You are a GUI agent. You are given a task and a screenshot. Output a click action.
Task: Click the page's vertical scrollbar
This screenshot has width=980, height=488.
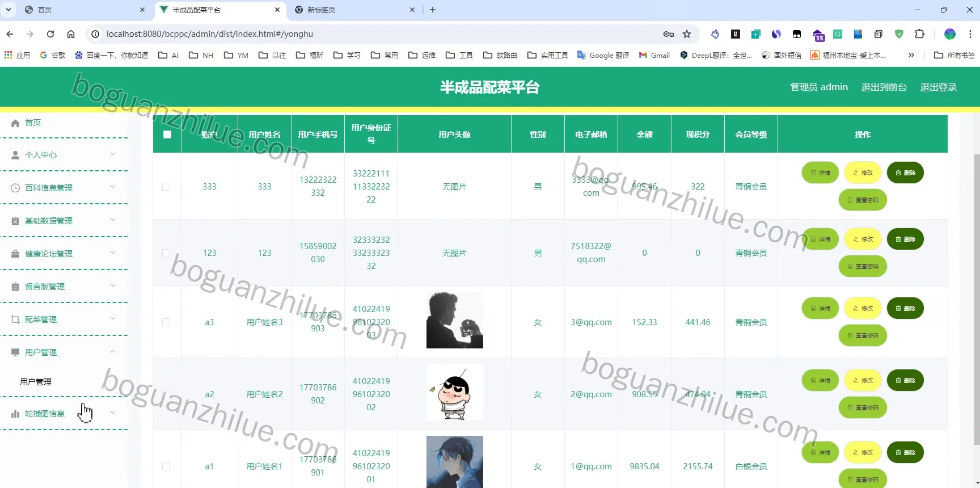pyautogui.click(x=976, y=298)
